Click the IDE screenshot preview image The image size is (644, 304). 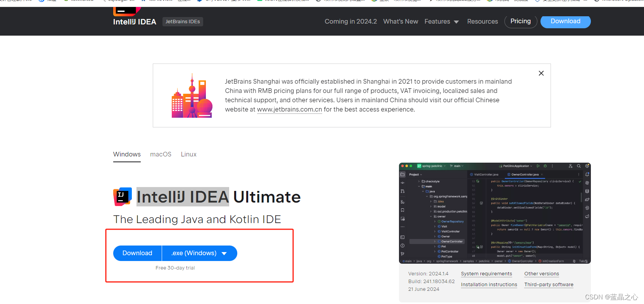[x=495, y=213]
